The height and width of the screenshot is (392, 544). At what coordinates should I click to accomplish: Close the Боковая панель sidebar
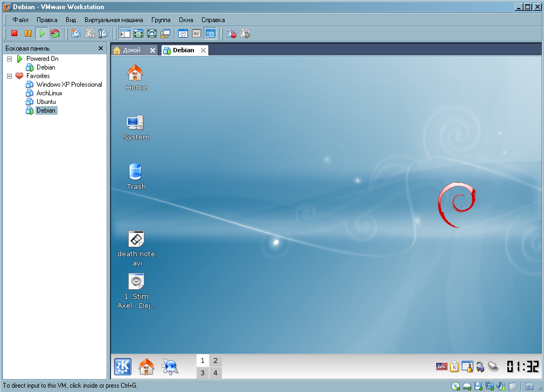click(x=101, y=48)
